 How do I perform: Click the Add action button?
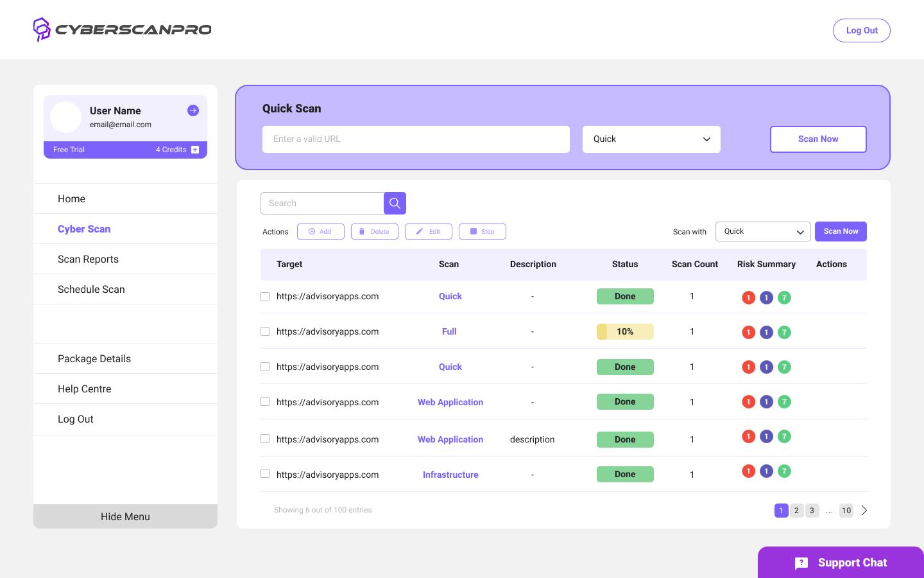(x=321, y=231)
